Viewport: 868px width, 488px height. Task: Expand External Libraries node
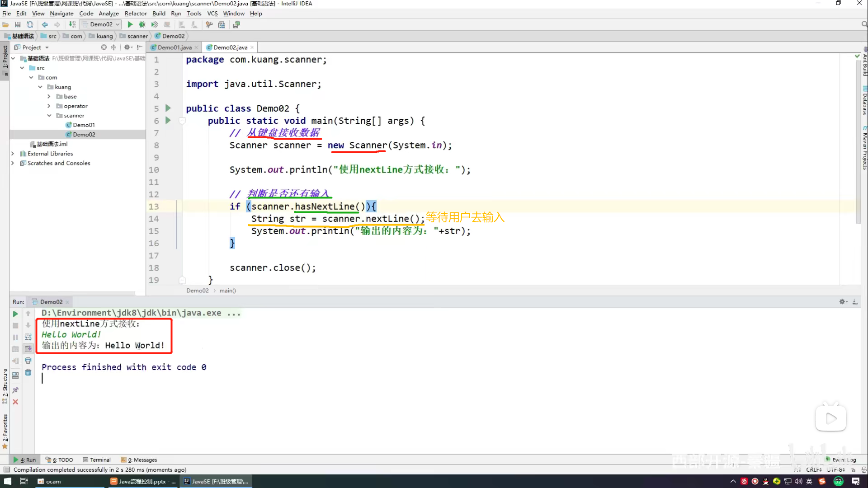(x=13, y=154)
